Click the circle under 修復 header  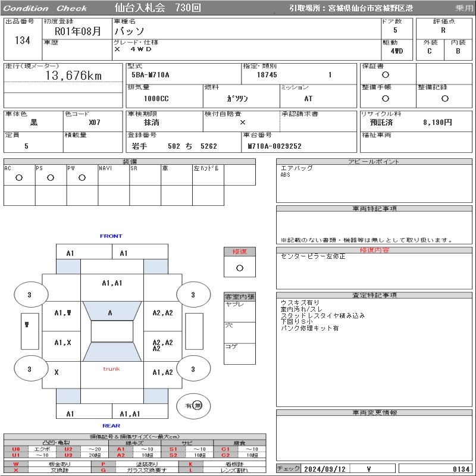(240, 268)
